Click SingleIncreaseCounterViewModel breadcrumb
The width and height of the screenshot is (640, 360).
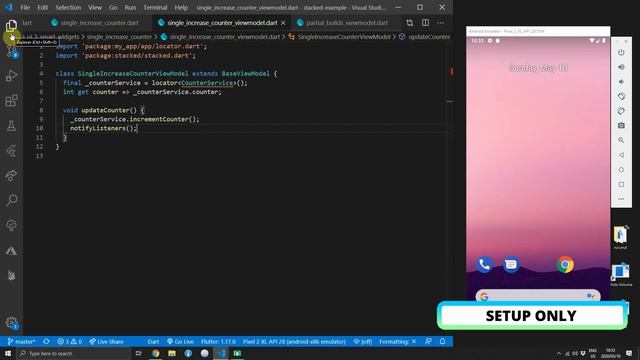[x=344, y=37]
